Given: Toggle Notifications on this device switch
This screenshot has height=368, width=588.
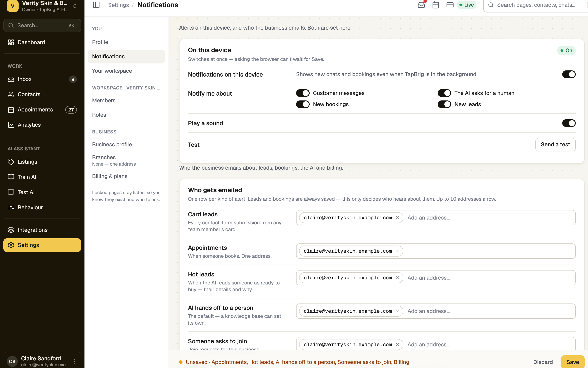Looking at the screenshot, I should point(569,74).
